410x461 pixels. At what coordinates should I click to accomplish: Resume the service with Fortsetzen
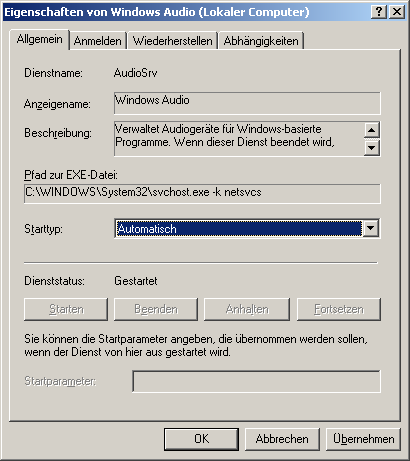click(x=339, y=309)
